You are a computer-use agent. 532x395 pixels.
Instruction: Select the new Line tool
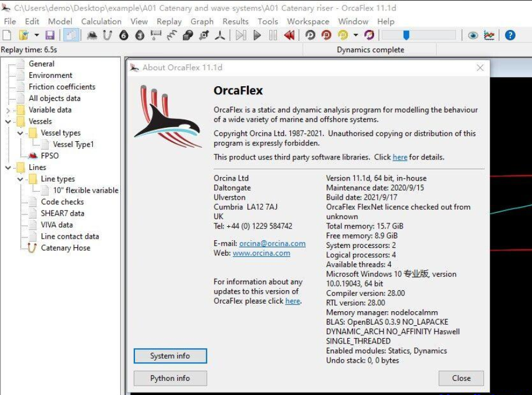point(109,35)
